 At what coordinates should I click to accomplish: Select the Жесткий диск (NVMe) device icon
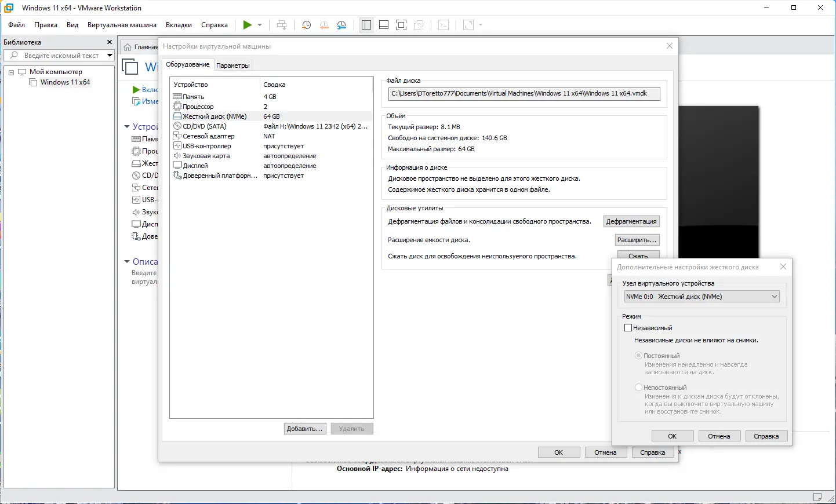pyautogui.click(x=177, y=116)
